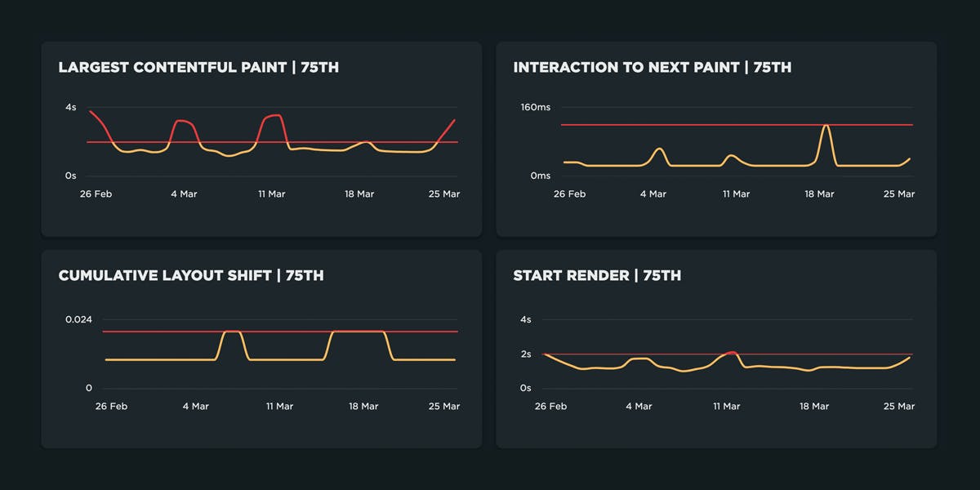Open the Interaction to Next Paint chart title

click(x=652, y=68)
